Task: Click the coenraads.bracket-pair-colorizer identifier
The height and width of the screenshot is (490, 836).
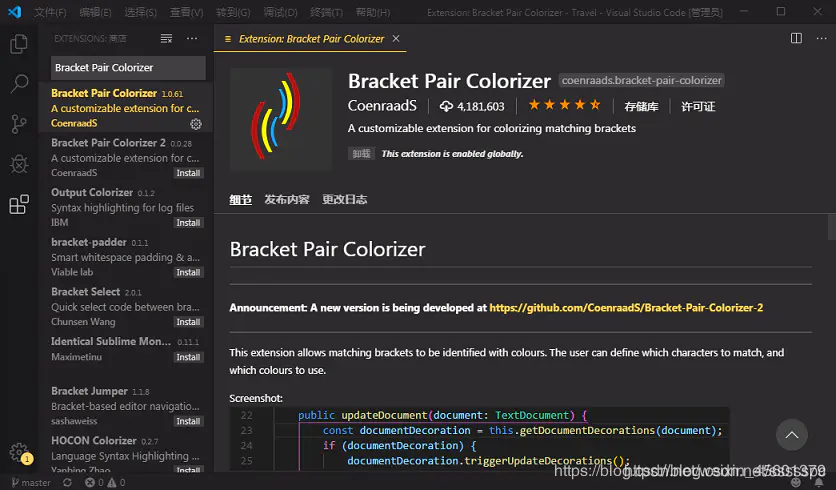Action: point(641,80)
